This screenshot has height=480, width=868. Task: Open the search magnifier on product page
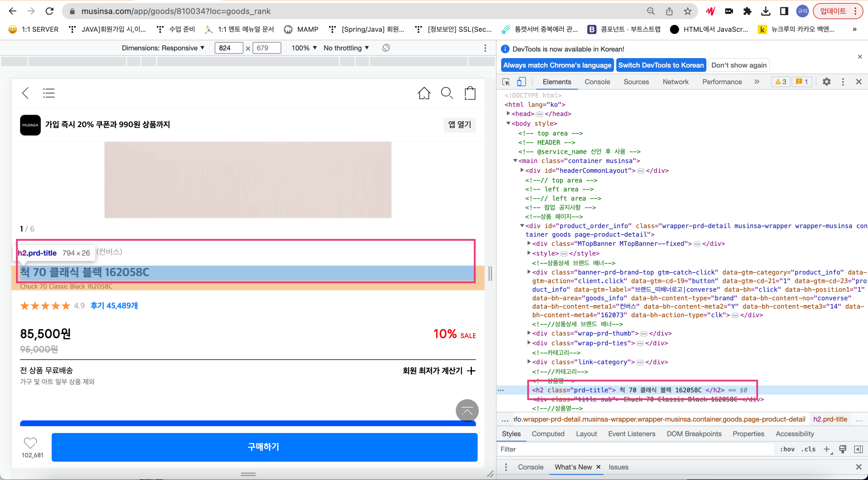tap(447, 93)
